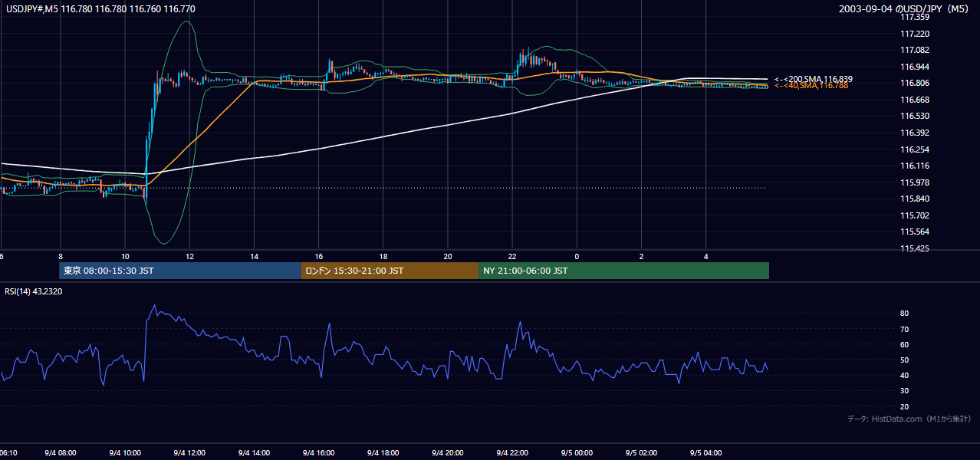
Task: Click price level 115.978 on the axis
Action: click(916, 182)
